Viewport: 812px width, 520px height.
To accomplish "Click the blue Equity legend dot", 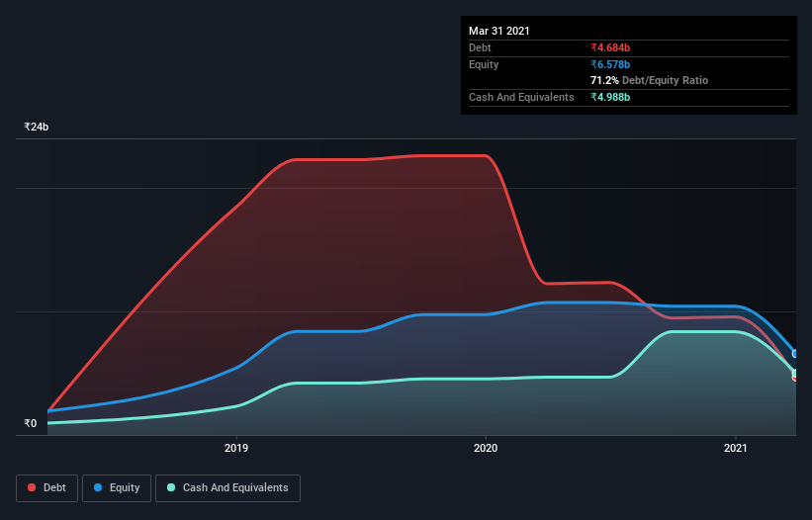I will click(98, 487).
